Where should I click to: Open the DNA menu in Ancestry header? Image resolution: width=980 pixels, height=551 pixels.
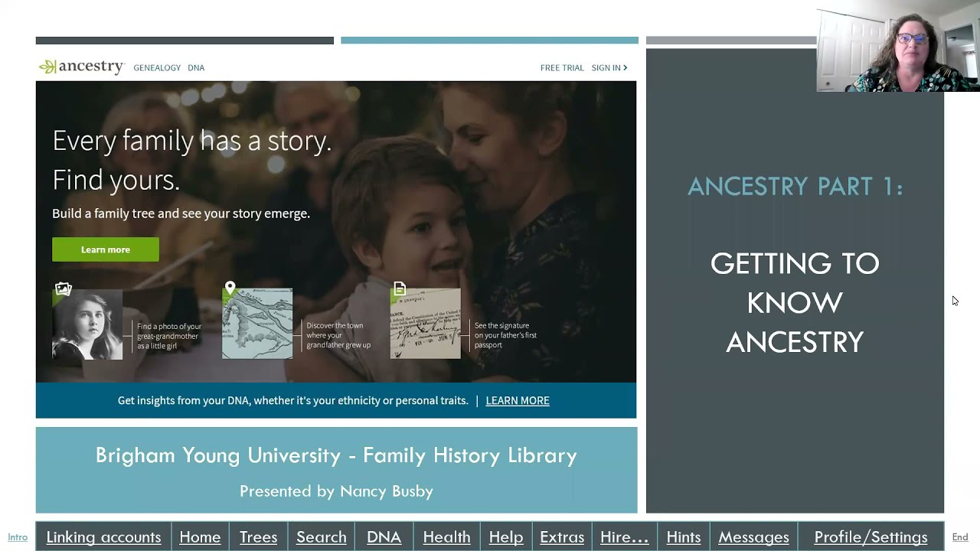click(x=196, y=67)
